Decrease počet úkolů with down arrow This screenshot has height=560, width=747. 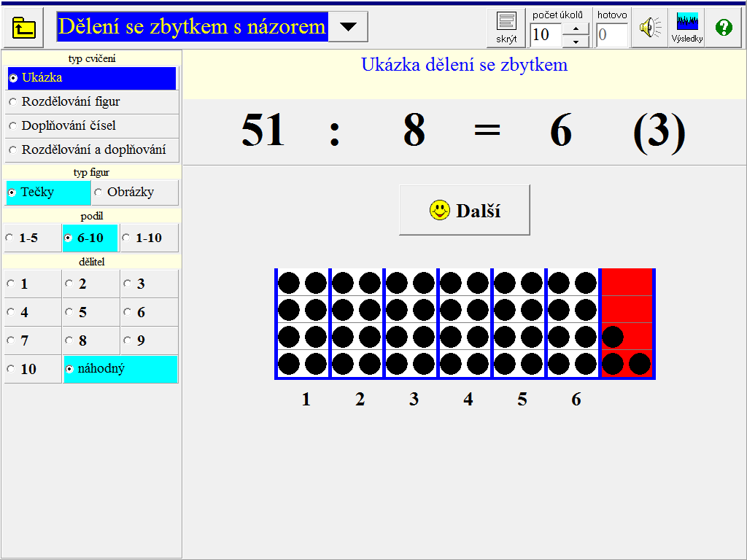tap(576, 42)
